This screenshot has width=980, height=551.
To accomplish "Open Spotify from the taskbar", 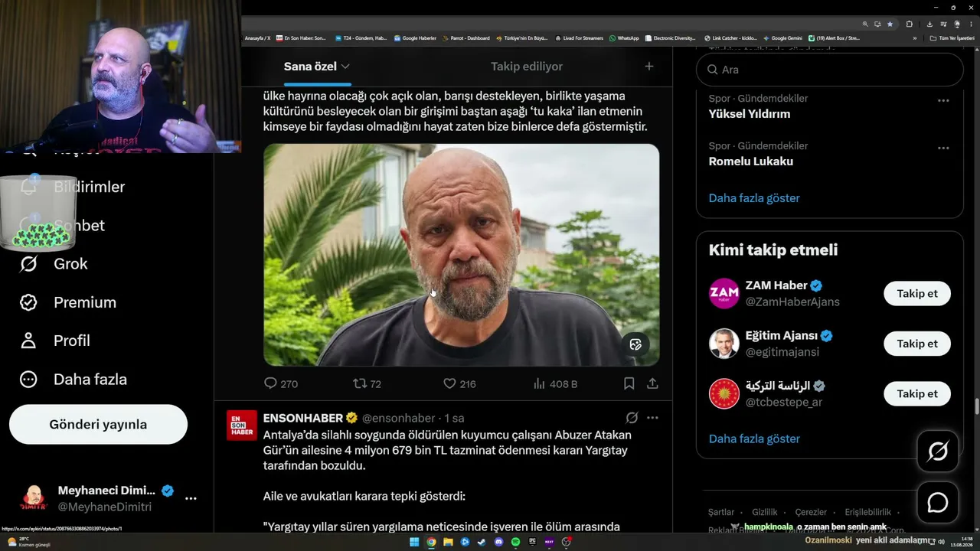I will point(515,542).
